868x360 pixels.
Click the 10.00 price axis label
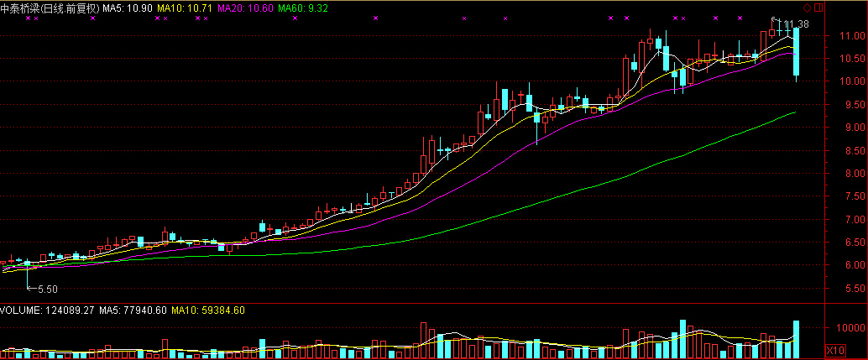[x=854, y=81]
